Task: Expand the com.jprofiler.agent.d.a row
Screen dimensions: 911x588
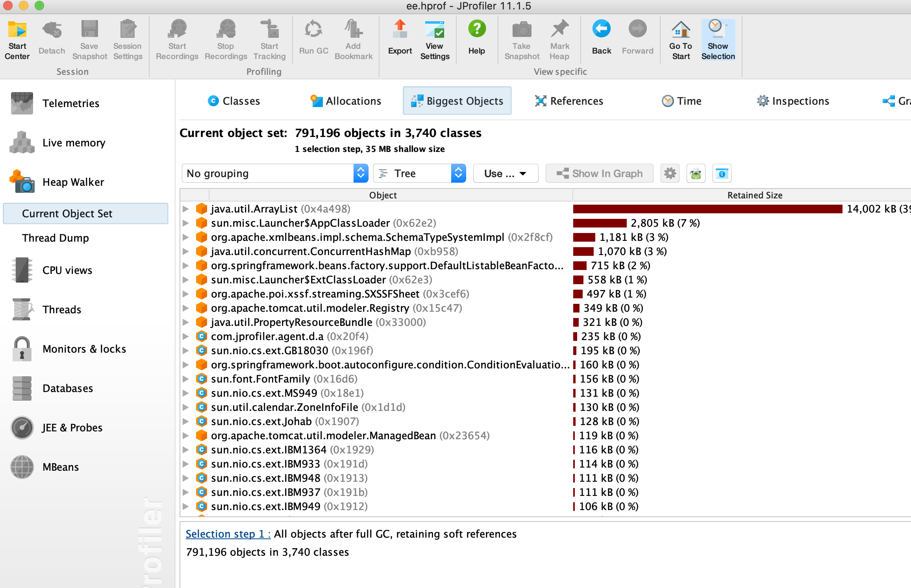Action: point(185,336)
